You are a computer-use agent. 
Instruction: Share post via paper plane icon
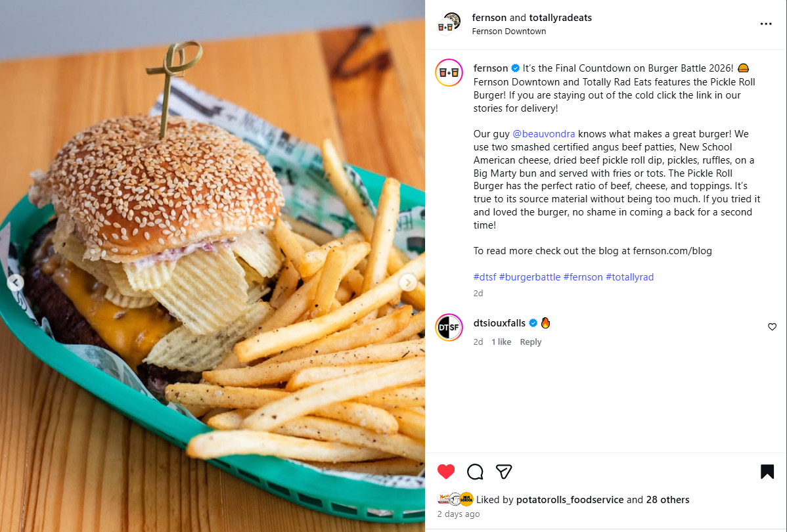503,472
